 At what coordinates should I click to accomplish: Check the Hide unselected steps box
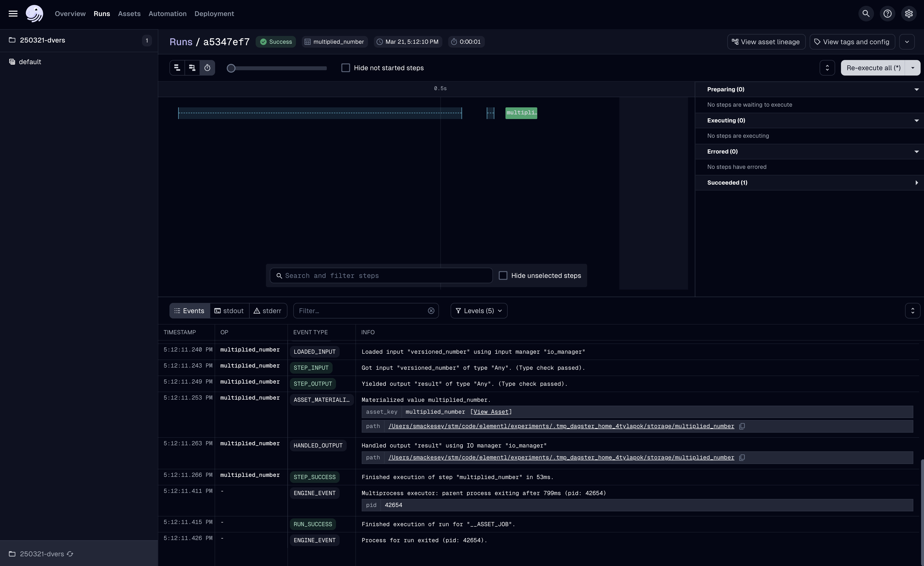[x=503, y=275]
